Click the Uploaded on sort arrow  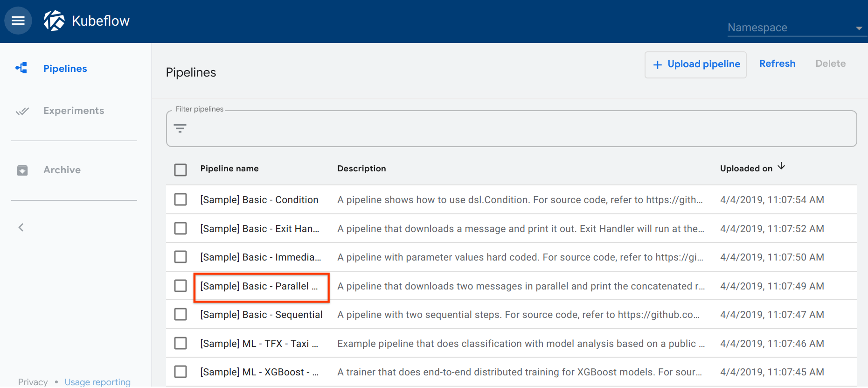(x=781, y=167)
